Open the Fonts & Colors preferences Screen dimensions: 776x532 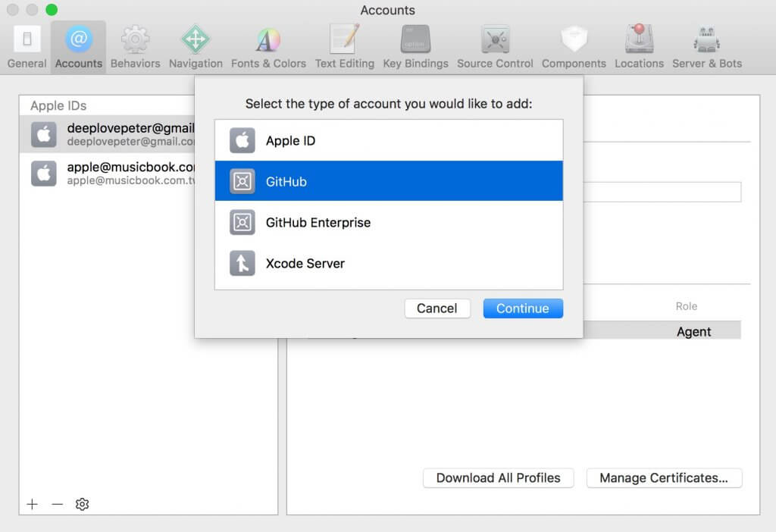click(x=268, y=48)
